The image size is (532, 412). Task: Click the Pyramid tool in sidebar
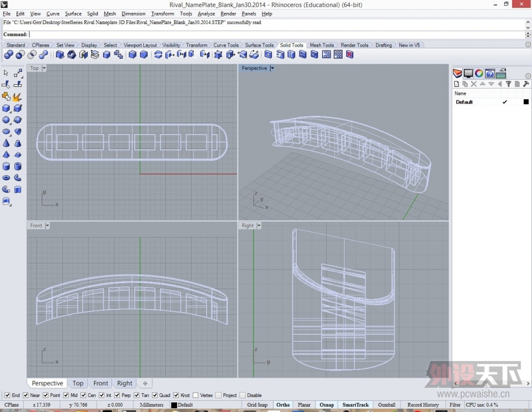[x=6, y=154]
